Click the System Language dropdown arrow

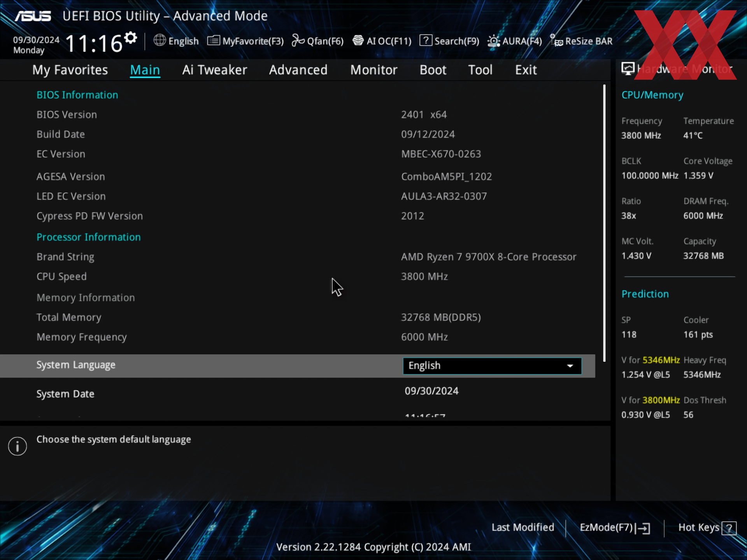click(x=570, y=366)
